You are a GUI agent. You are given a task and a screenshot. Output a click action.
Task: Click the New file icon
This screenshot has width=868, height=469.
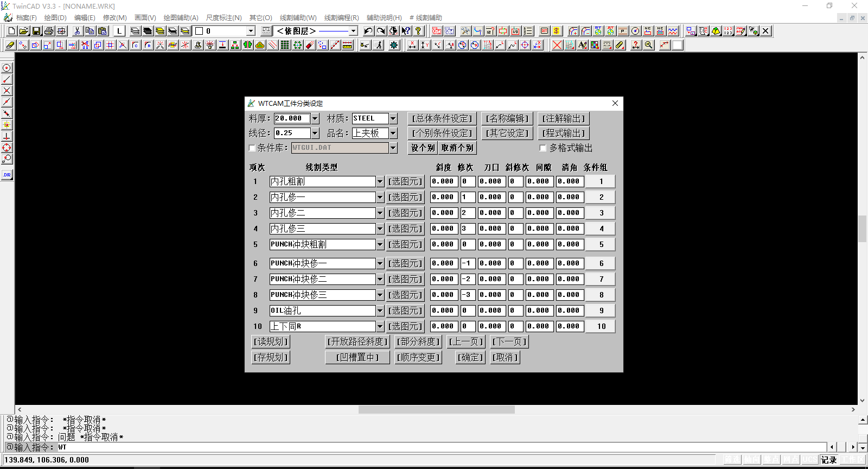[11, 31]
